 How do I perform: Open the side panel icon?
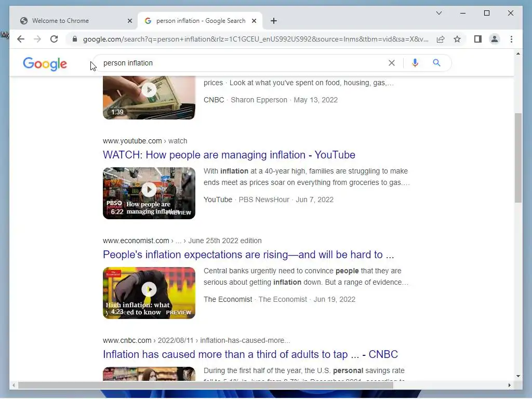pos(478,39)
